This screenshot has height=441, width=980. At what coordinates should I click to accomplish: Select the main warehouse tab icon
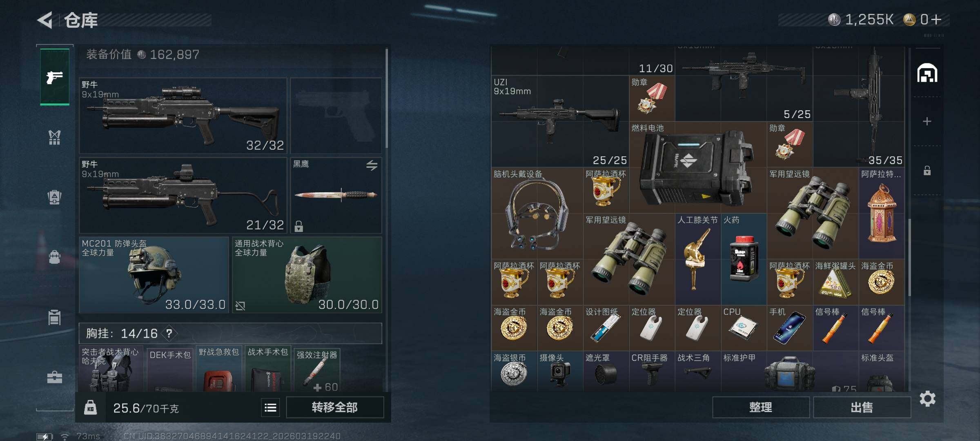coord(927,73)
